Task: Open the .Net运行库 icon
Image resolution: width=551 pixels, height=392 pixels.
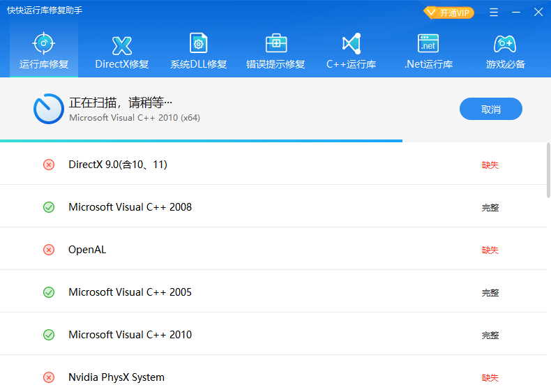Action: coord(428,44)
